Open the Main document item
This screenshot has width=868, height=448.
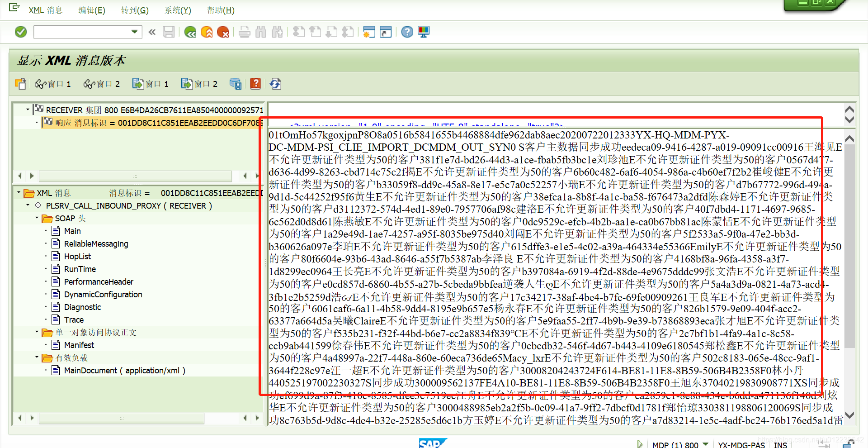72,231
